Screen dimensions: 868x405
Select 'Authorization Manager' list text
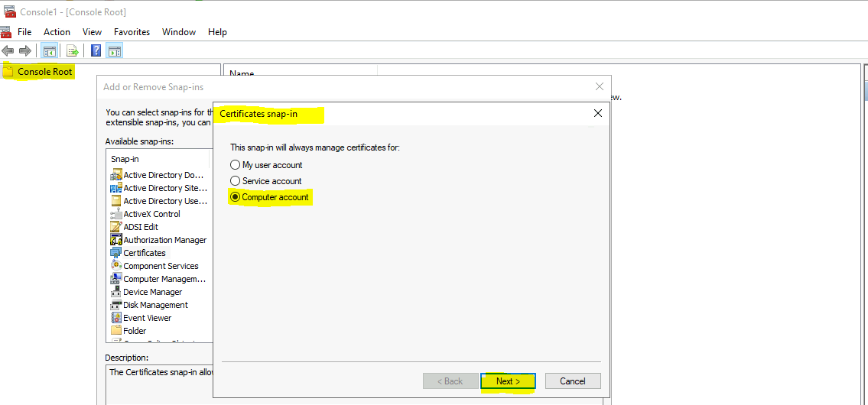coord(165,240)
